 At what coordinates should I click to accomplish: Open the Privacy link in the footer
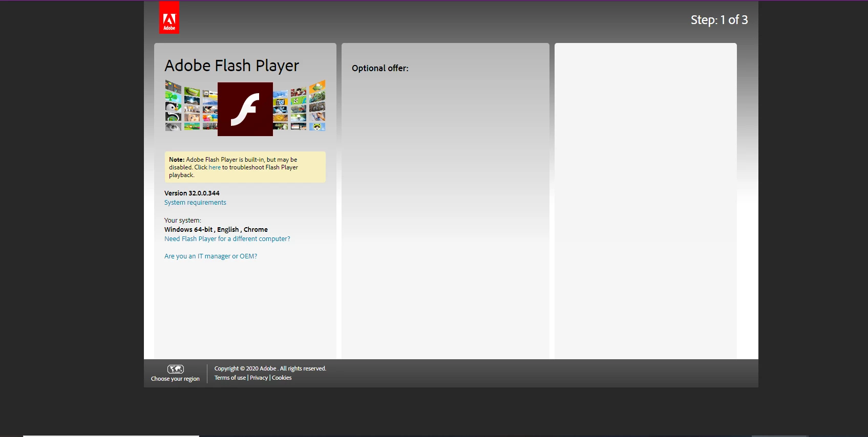click(259, 378)
